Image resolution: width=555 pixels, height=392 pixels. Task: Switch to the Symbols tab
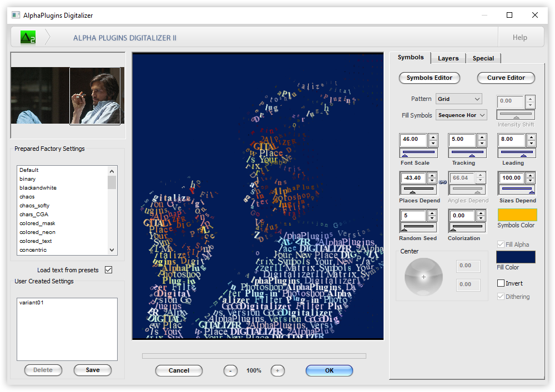coord(411,57)
